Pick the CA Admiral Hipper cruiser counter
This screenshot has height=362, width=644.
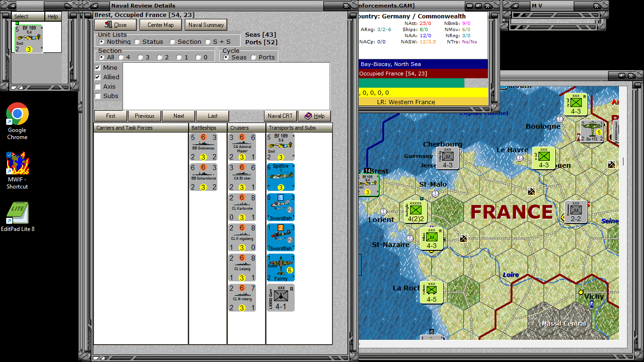[x=242, y=148]
